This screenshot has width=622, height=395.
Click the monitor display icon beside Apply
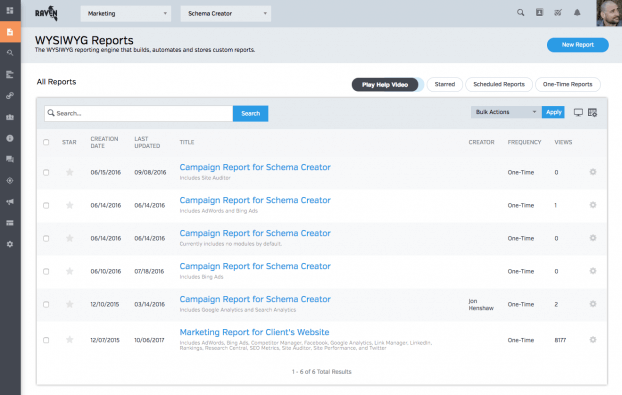coord(578,113)
